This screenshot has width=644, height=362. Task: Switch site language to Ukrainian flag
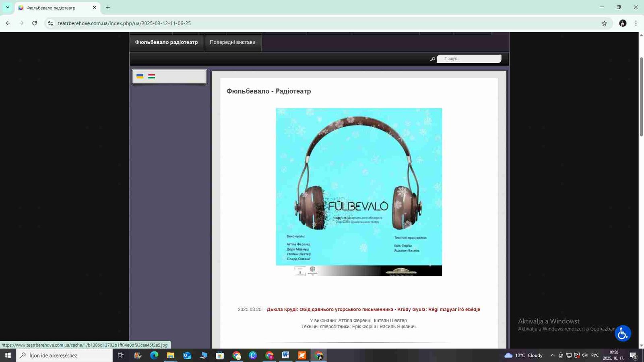coord(140,76)
